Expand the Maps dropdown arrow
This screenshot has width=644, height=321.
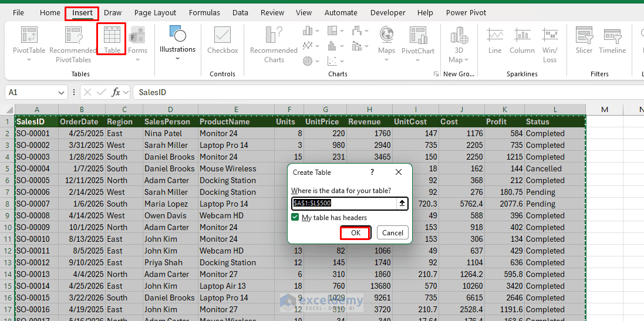(x=386, y=59)
